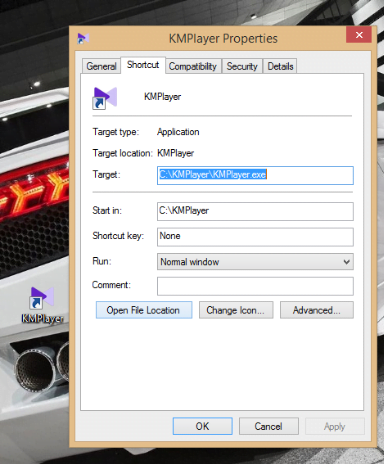Click the empty Comment field

click(x=255, y=286)
